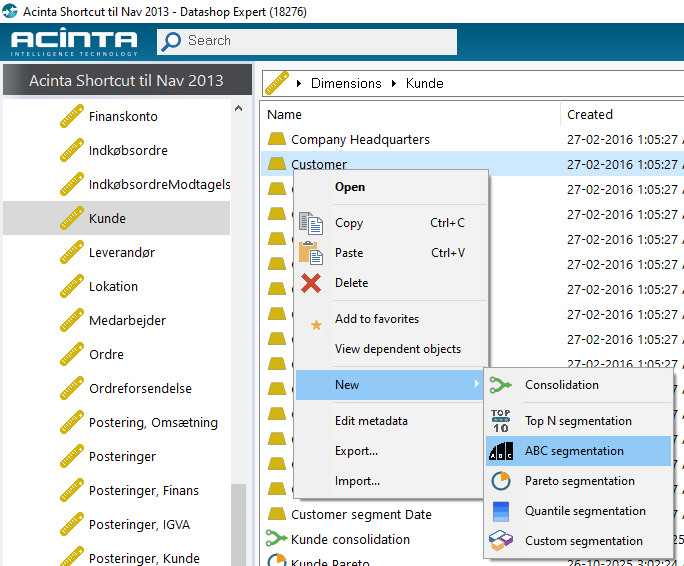
Task: Click the Copy icon in context menu
Action: (311, 223)
